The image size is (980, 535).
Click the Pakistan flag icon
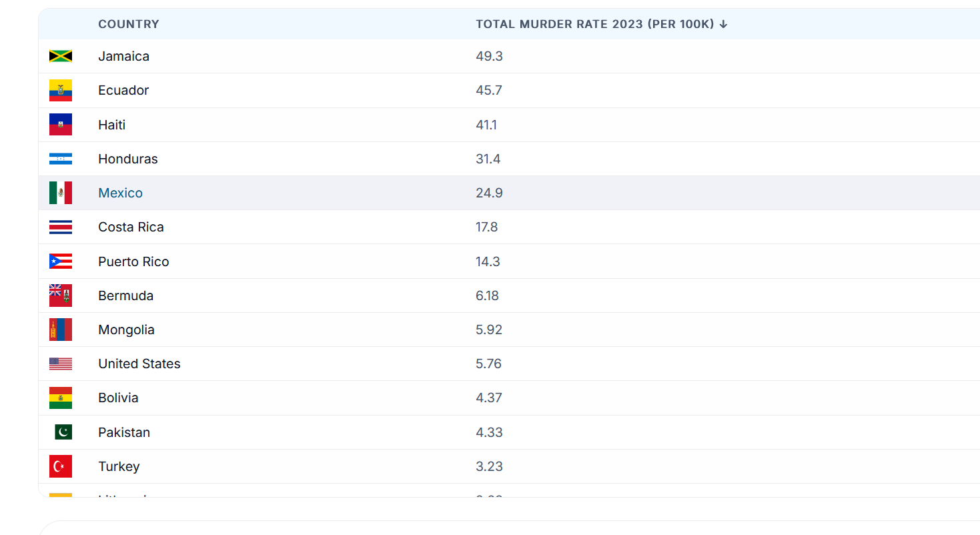(x=63, y=432)
